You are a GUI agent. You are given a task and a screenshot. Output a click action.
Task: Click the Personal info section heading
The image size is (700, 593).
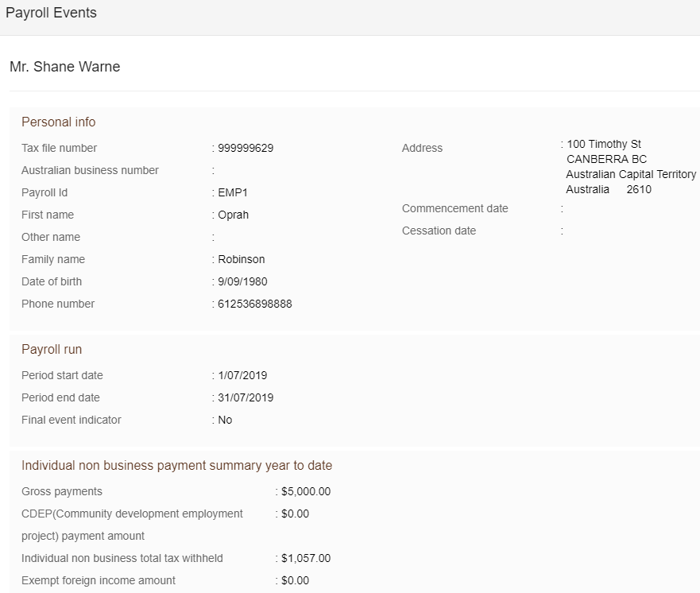(x=59, y=122)
